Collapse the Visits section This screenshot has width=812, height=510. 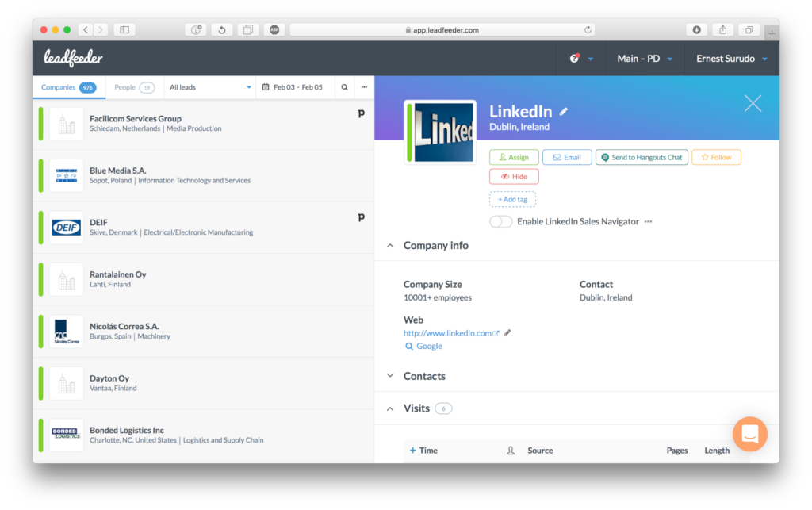[390, 408]
